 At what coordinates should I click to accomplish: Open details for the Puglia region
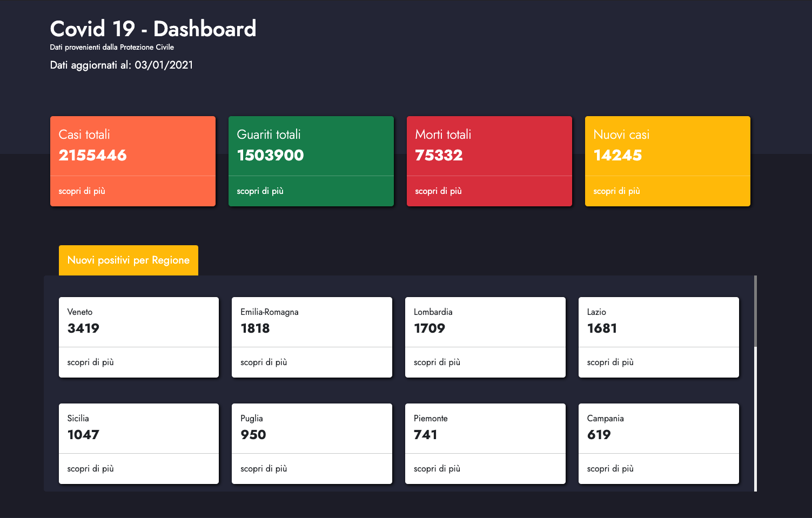click(x=264, y=468)
